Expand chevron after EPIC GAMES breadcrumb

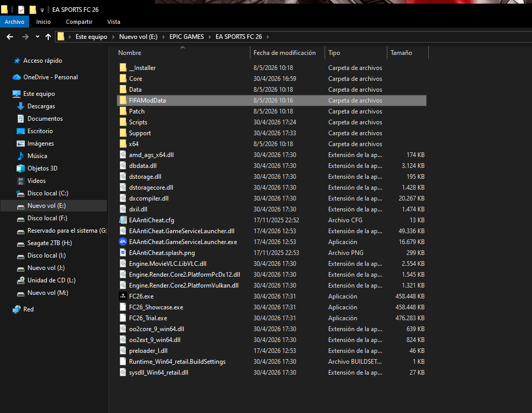(x=209, y=37)
